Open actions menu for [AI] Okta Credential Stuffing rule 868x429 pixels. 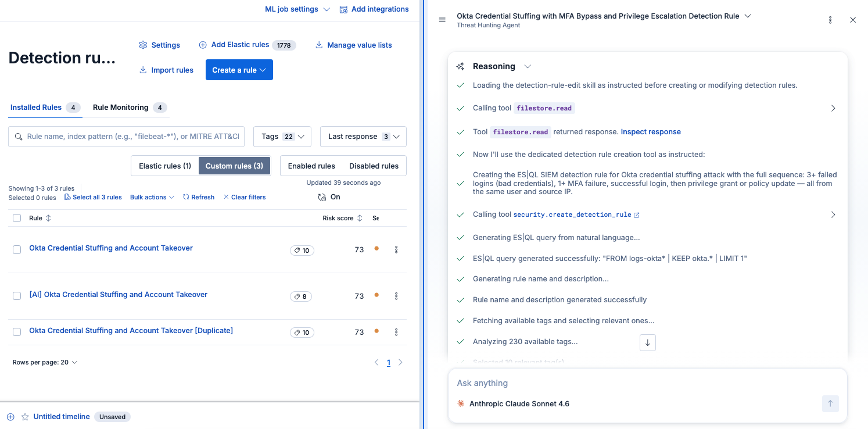[396, 296]
